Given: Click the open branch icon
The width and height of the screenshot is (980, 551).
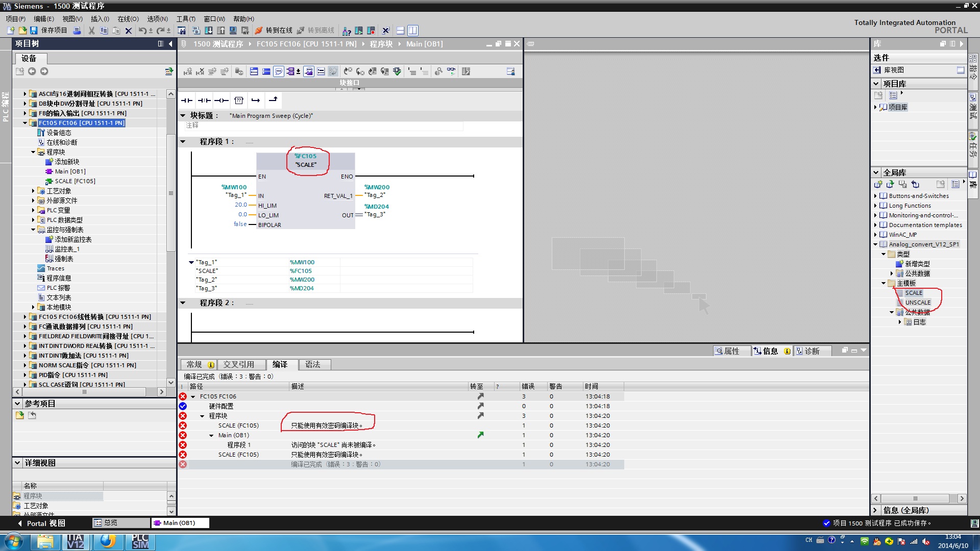Looking at the screenshot, I should (x=256, y=101).
